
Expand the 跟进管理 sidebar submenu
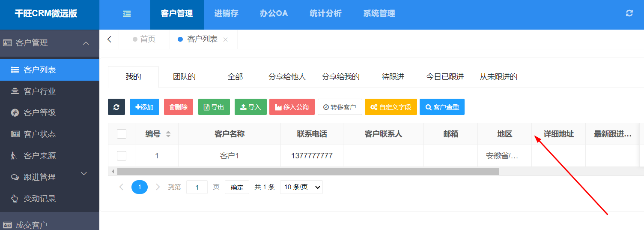(x=50, y=177)
